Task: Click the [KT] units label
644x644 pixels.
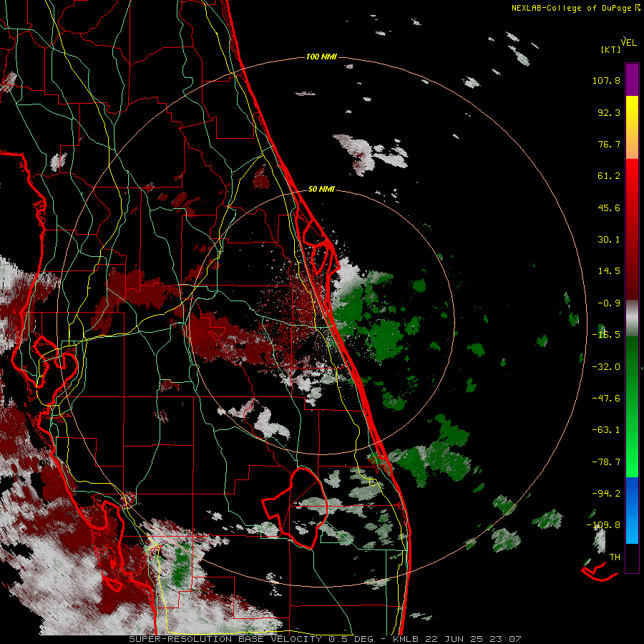Action: click(611, 49)
